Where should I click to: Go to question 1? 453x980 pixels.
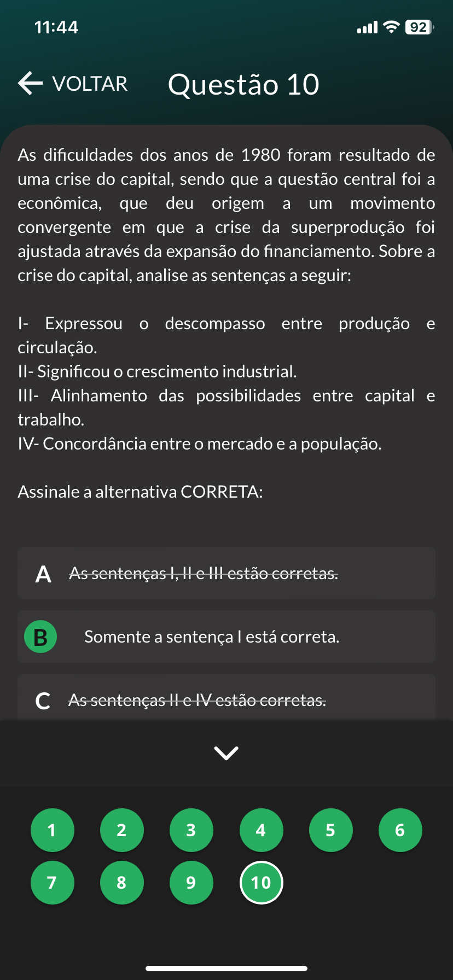[x=52, y=830]
